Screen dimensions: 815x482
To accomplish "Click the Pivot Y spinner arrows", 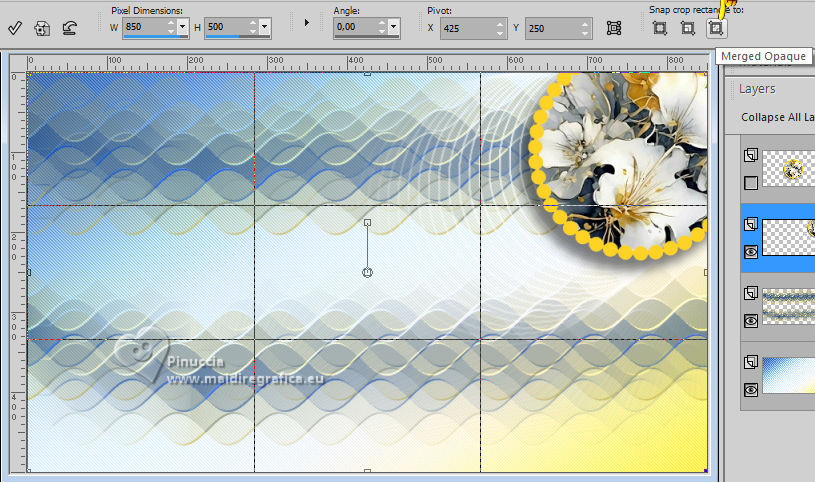I will (585, 28).
